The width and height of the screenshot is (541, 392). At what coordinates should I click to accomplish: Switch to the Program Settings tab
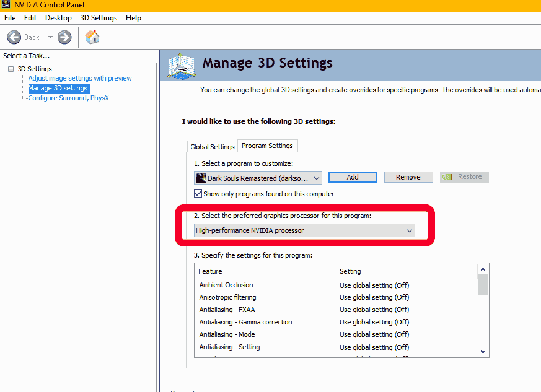point(267,146)
